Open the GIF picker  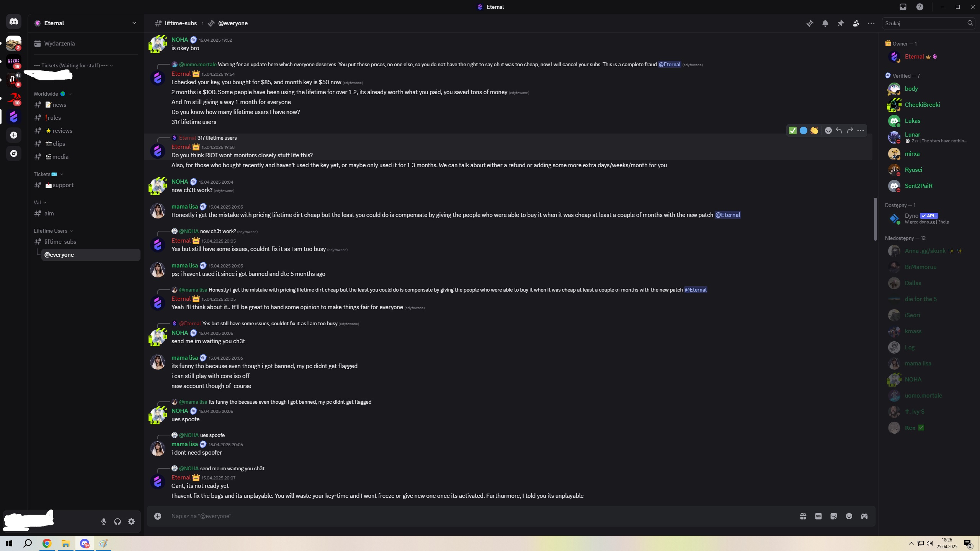[x=818, y=516]
